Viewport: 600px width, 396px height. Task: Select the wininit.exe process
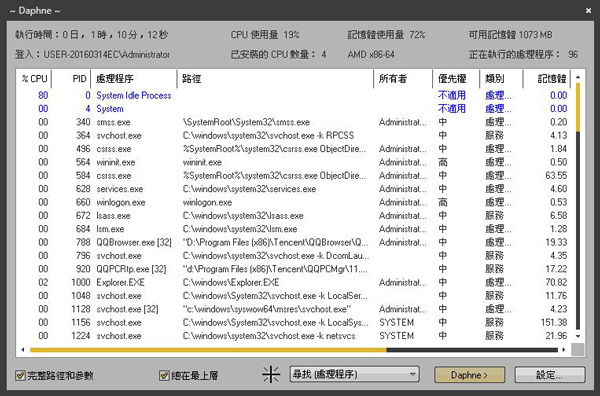[294, 162]
